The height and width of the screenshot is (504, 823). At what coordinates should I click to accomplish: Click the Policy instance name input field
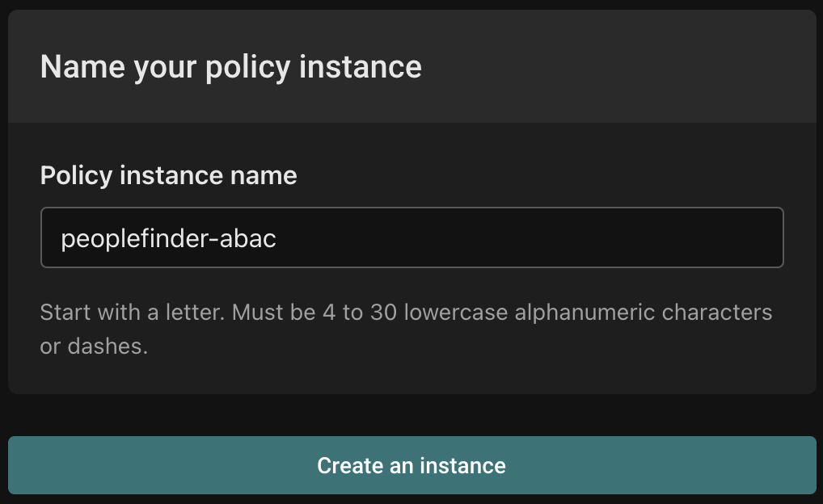[411, 237]
